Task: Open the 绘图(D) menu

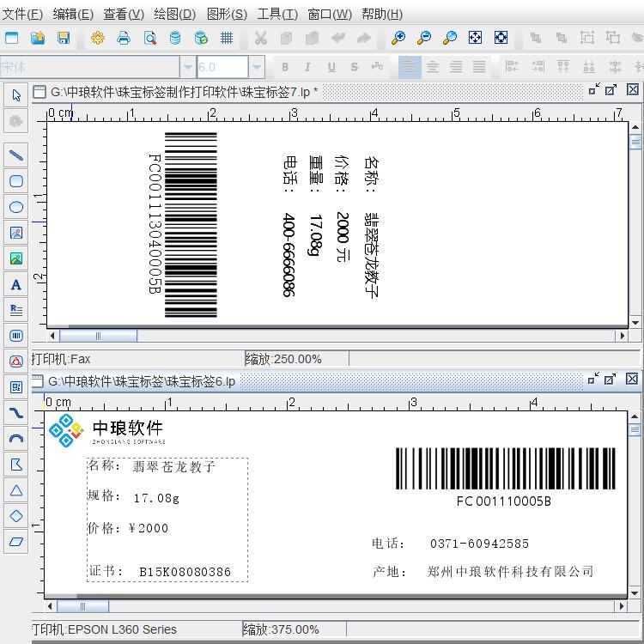Action: pyautogui.click(x=174, y=14)
